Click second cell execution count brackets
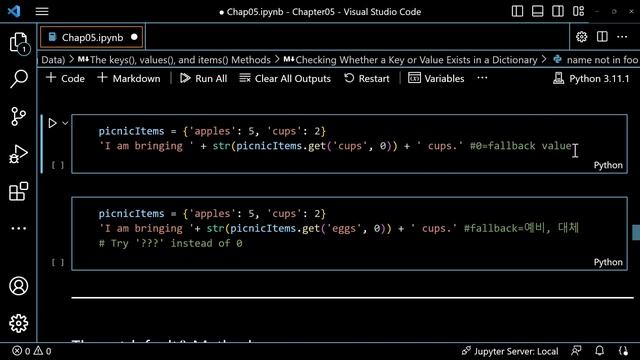Screen dimensions: 640x360 pyautogui.click(x=58, y=262)
